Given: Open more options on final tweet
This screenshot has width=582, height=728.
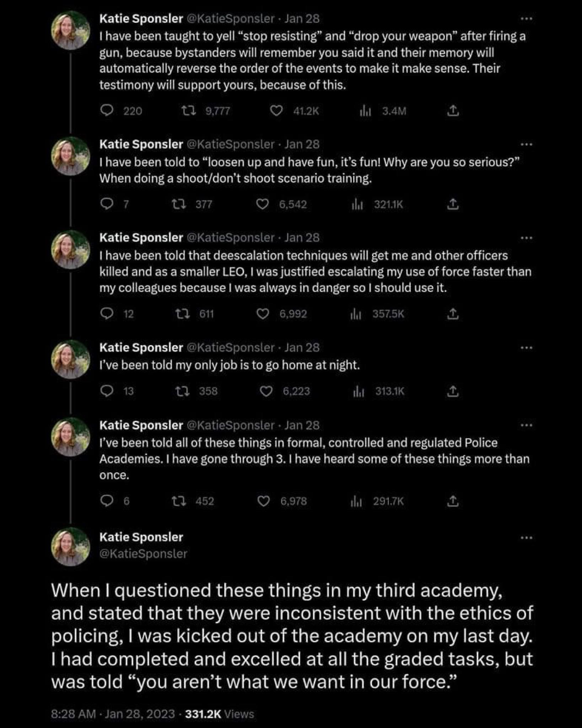Looking at the screenshot, I should (526, 537).
